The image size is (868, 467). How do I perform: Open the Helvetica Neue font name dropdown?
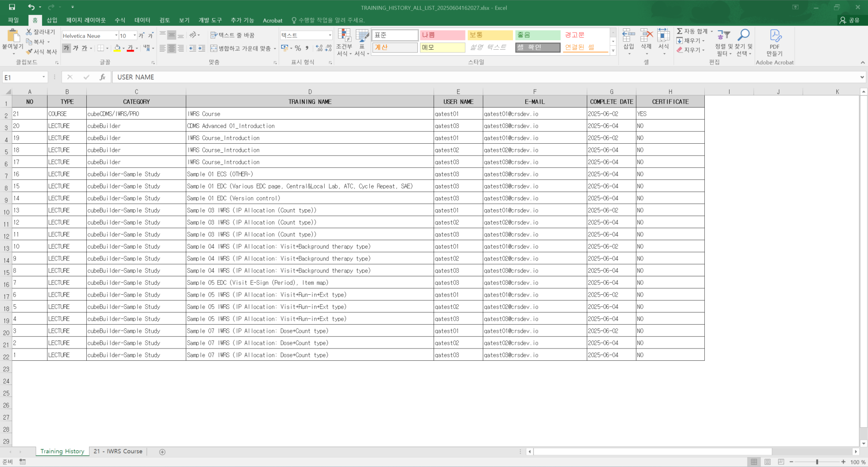point(116,36)
